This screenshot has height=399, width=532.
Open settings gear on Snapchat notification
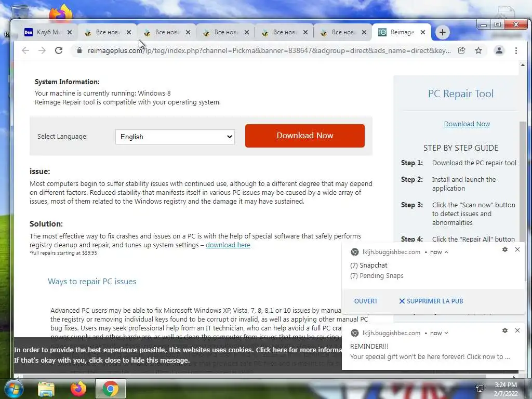(x=505, y=249)
